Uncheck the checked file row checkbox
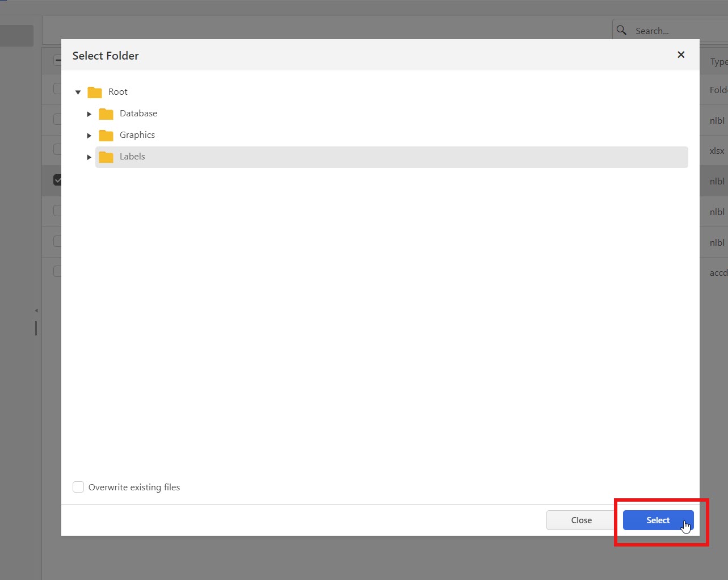Image resolution: width=728 pixels, height=580 pixels. pos(57,180)
